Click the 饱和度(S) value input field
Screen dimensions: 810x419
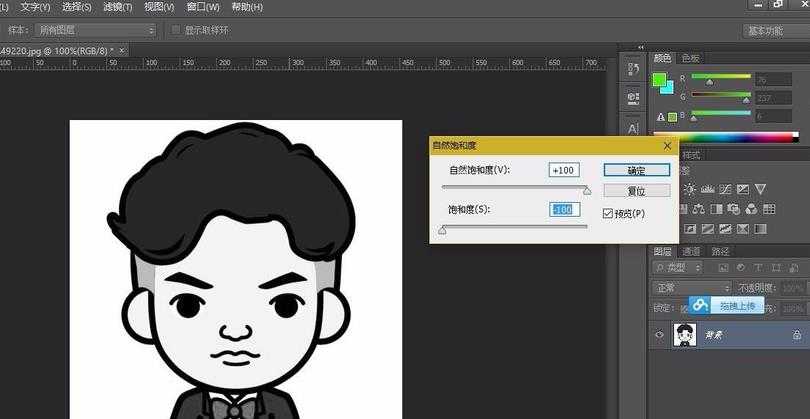(564, 209)
